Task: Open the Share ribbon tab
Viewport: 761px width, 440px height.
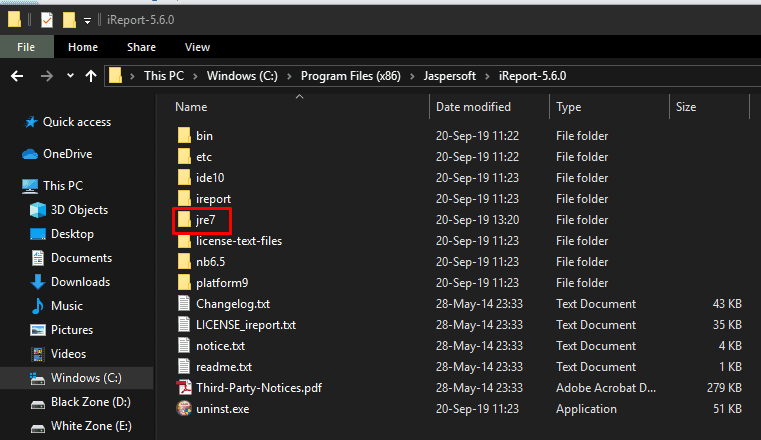Action: click(141, 47)
